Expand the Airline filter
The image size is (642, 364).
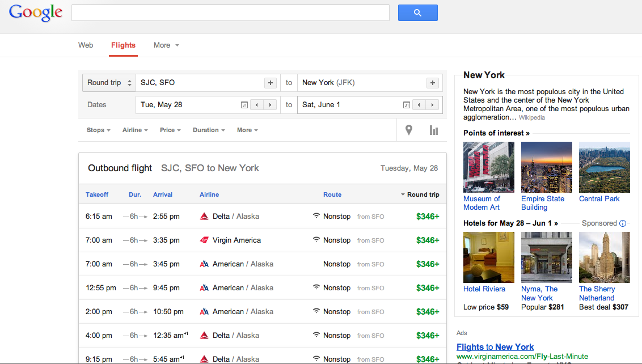135,130
